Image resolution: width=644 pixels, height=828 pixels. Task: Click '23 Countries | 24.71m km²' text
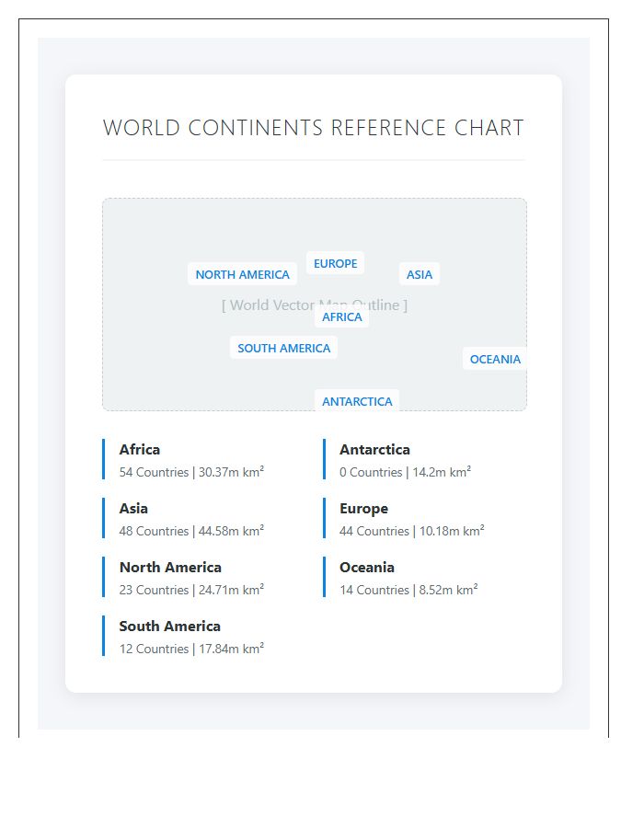(x=191, y=590)
